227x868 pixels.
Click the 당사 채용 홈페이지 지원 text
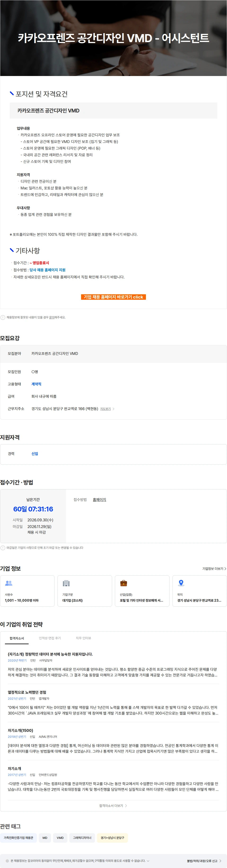(x=48, y=270)
